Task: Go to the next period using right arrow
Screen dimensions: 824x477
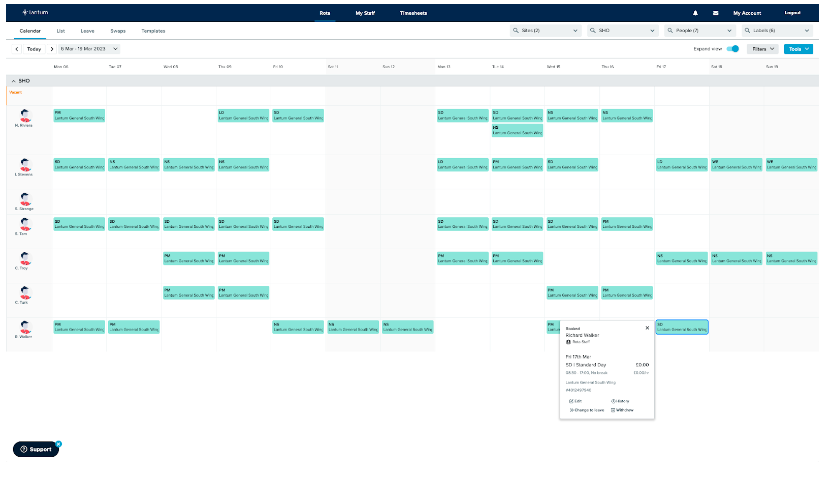Action: (x=52, y=49)
